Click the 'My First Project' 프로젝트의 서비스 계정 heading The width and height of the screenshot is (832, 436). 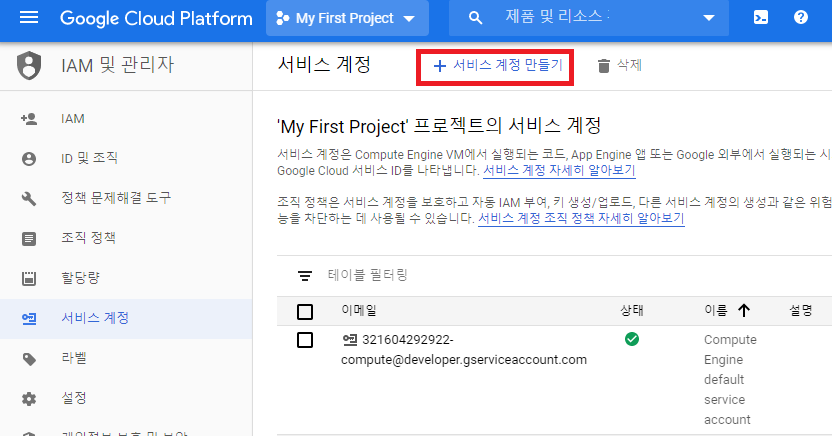click(439, 126)
